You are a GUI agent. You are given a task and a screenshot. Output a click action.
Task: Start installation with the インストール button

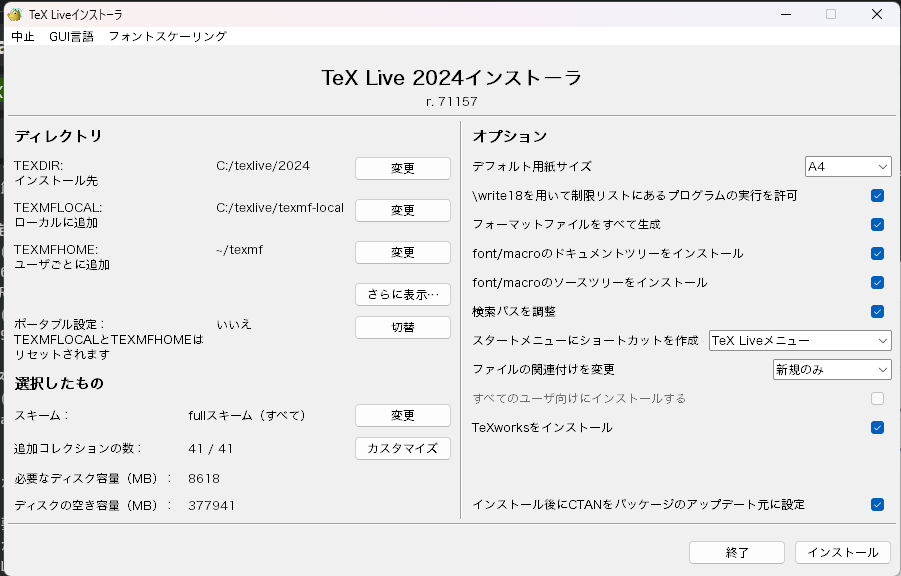(842, 552)
